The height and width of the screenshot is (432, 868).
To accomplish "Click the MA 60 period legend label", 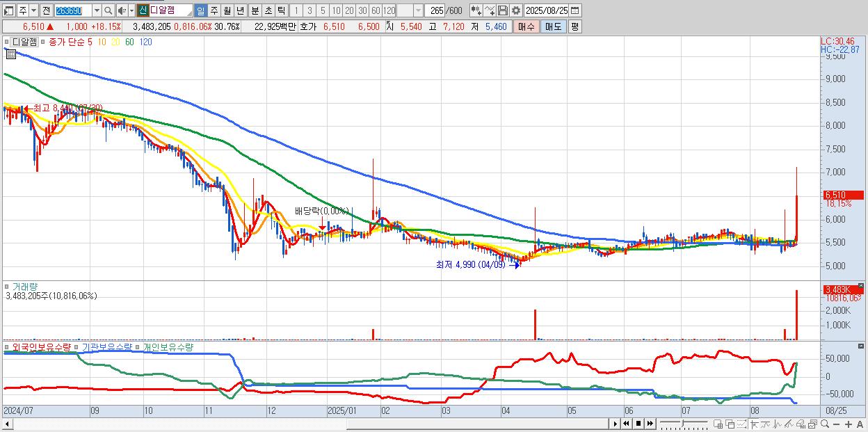I will pos(129,42).
